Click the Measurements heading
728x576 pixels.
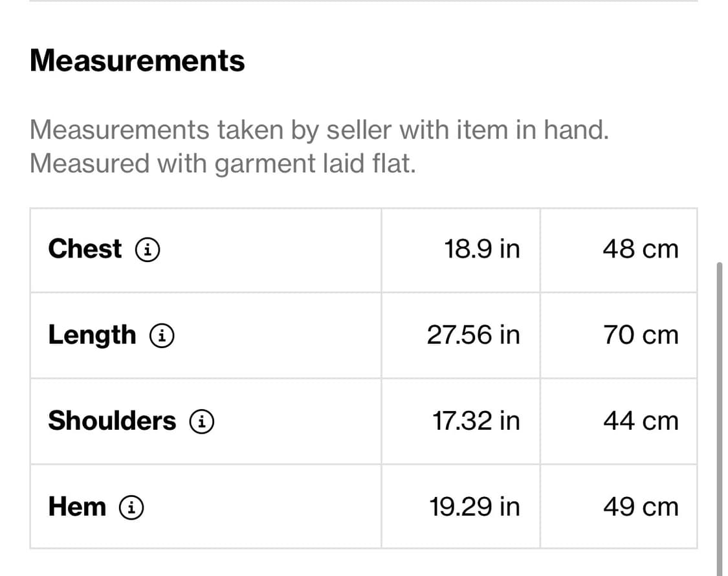pyautogui.click(x=137, y=61)
